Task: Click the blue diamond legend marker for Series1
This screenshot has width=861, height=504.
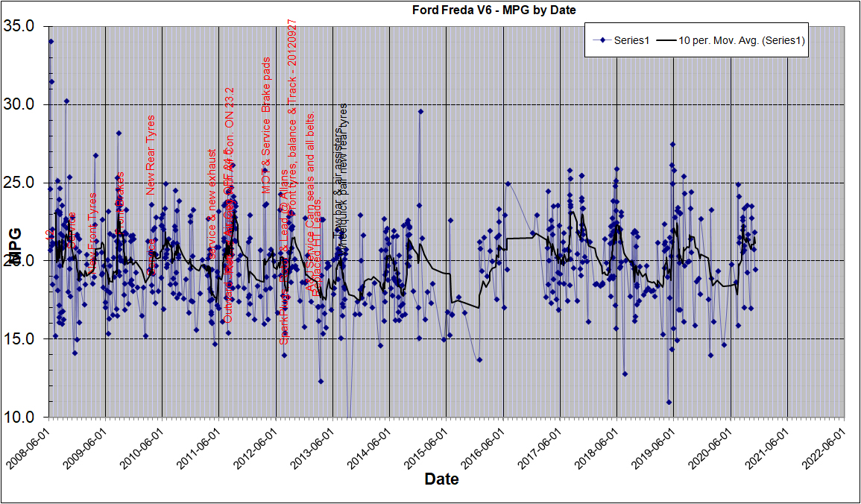Action: coord(602,40)
